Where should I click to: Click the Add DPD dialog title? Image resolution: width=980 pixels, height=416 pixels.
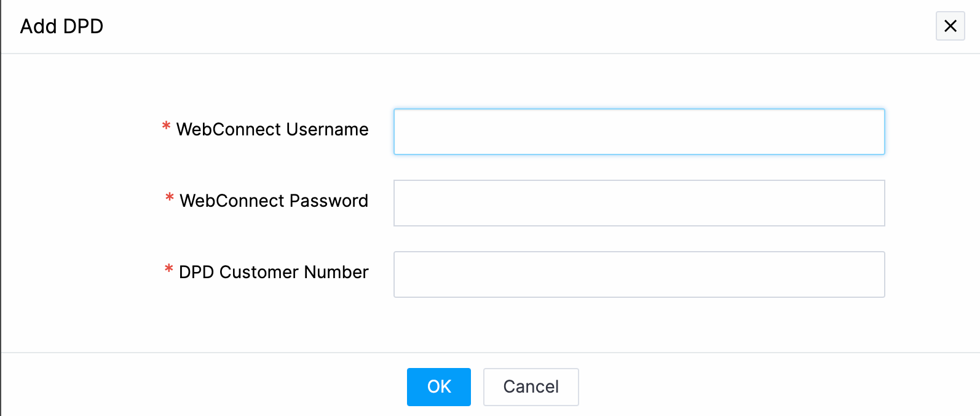pyautogui.click(x=61, y=26)
